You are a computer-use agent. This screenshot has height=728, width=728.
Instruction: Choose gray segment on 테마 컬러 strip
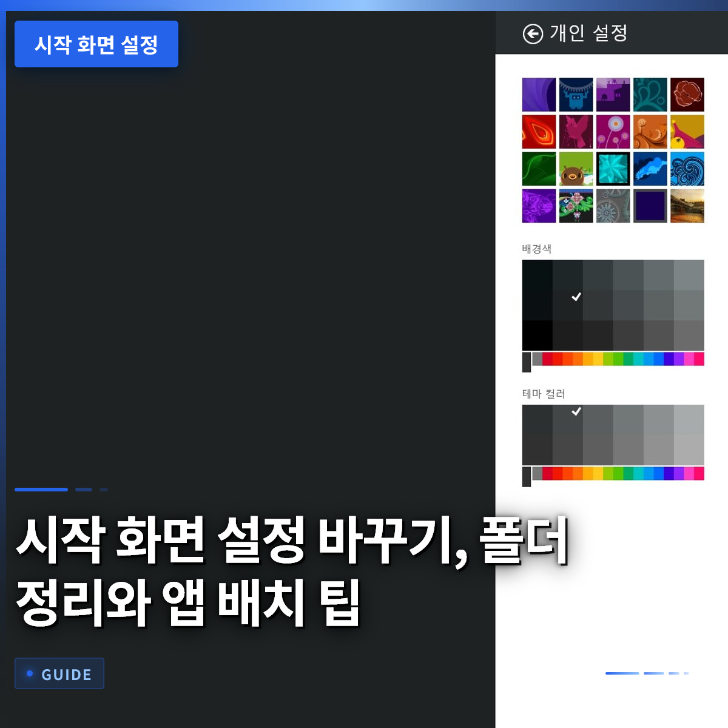[537, 473]
